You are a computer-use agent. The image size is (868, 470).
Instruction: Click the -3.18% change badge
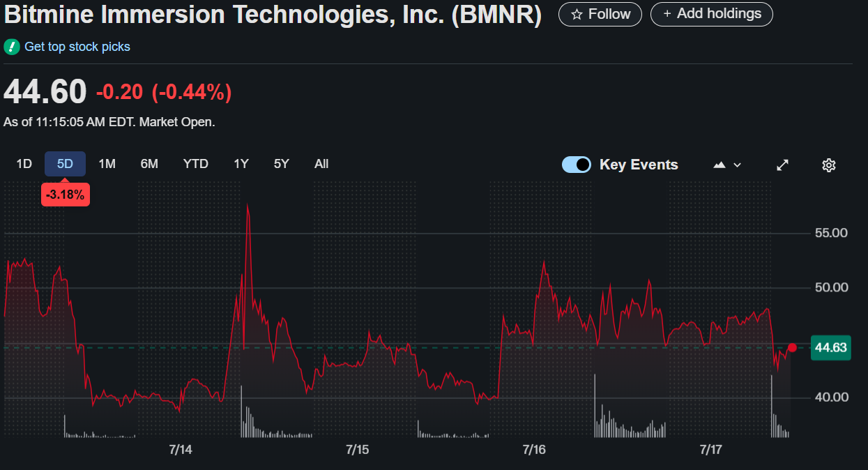65,195
